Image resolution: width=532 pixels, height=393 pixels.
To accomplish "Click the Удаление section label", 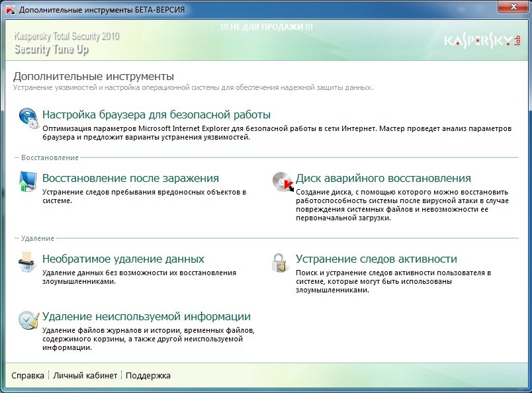I will pyautogui.click(x=38, y=238).
